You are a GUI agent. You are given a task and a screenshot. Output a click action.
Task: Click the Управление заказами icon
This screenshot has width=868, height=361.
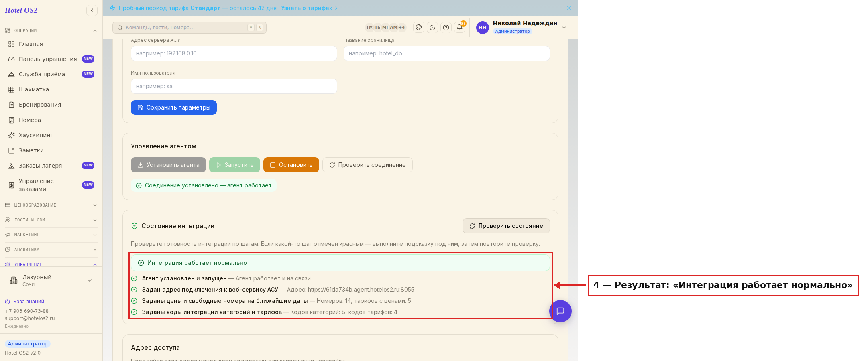[12, 185]
